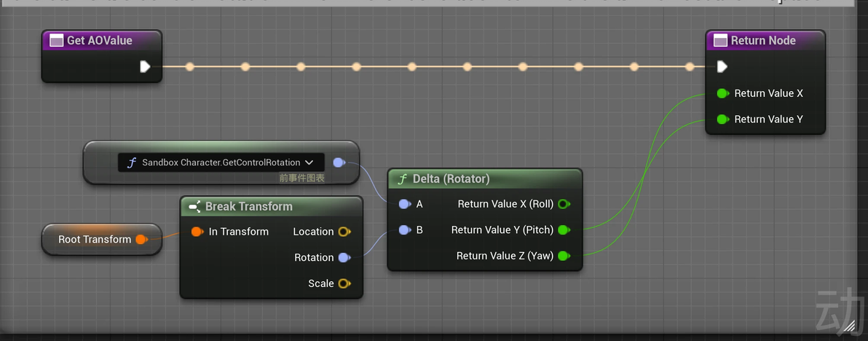Click the Break Transform Rotation output pin
The width and height of the screenshot is (868, 341).
pos(344,257)
